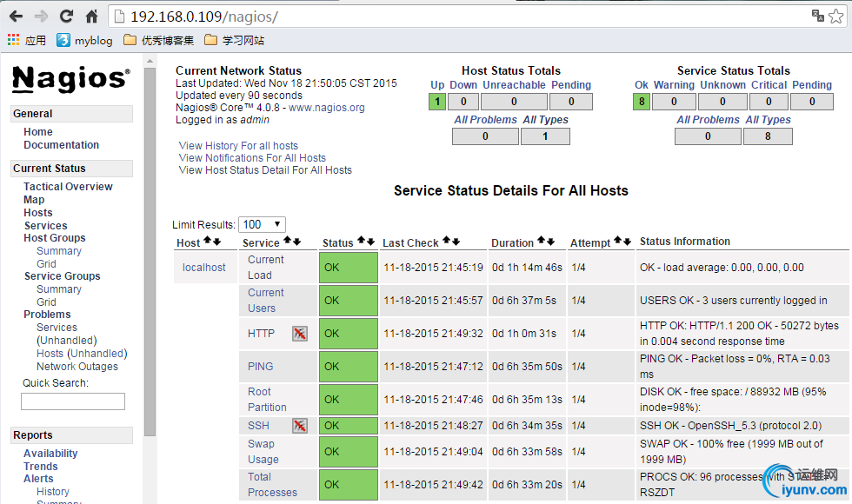Open the browser home page icon
Screen dimensions: 852x504
pyautogui.click(x=92, y=17)
